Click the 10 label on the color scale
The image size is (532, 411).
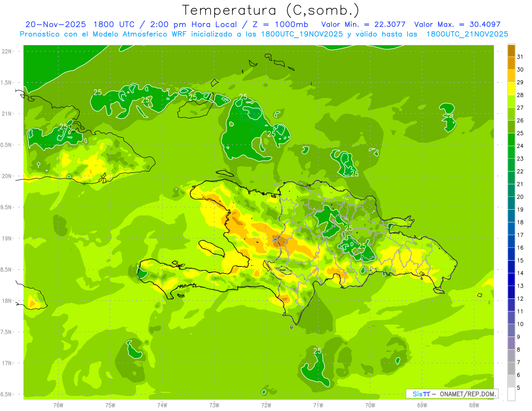pos(520,324)
